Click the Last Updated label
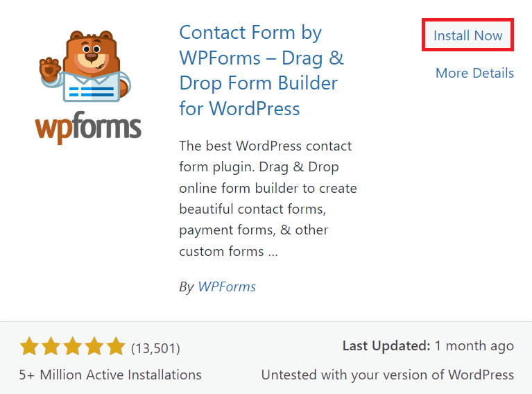Viewport: 532px width, 394px height. click(385, 345)
